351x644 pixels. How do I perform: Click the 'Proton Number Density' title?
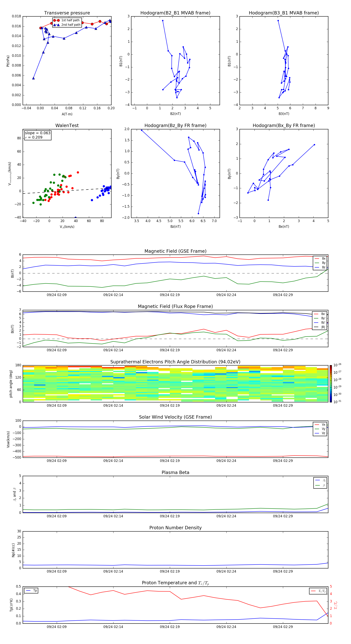[175, 528]
